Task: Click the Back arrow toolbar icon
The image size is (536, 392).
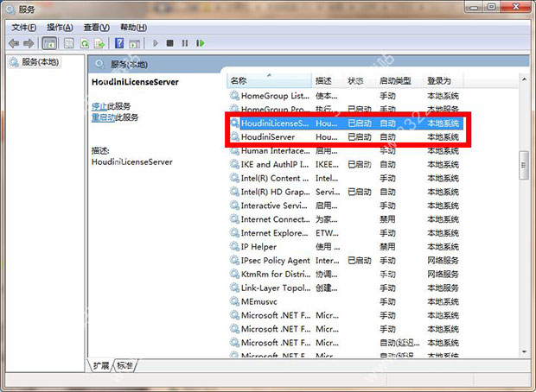Action: (x=14, y=43)
